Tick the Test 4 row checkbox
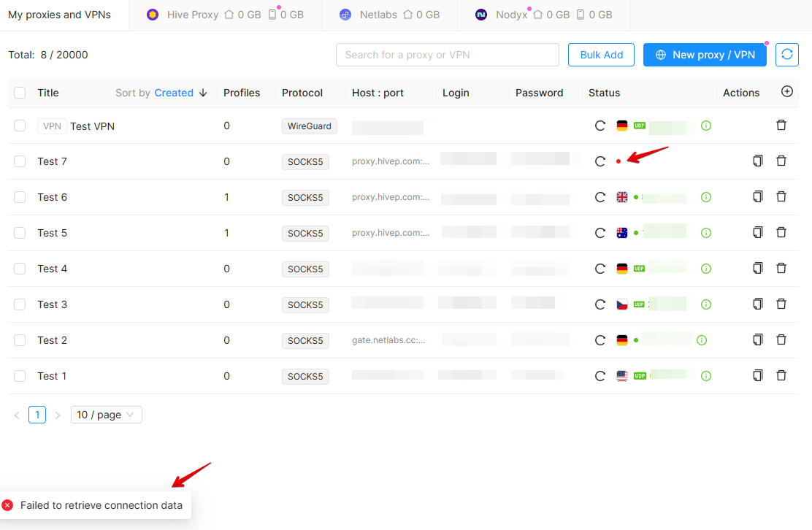The image size is (812, 530). pyautogui.click(x=20, y=268)
